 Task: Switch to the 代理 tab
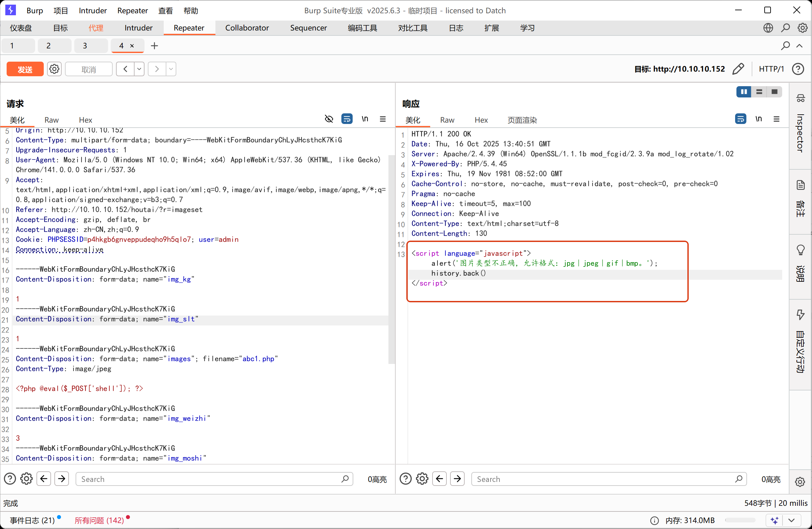(x=96, y=28)
